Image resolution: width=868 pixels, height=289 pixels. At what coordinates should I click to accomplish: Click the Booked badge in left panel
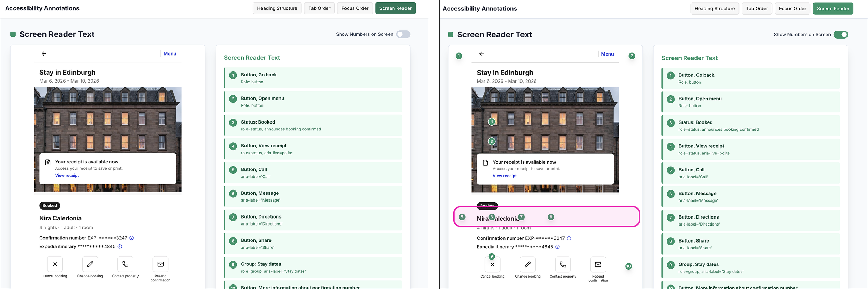click(x=50, y=206)
